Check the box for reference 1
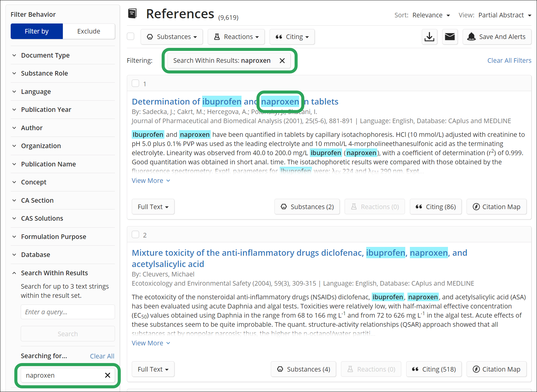The image size is (537, 392). coord(135,83)
